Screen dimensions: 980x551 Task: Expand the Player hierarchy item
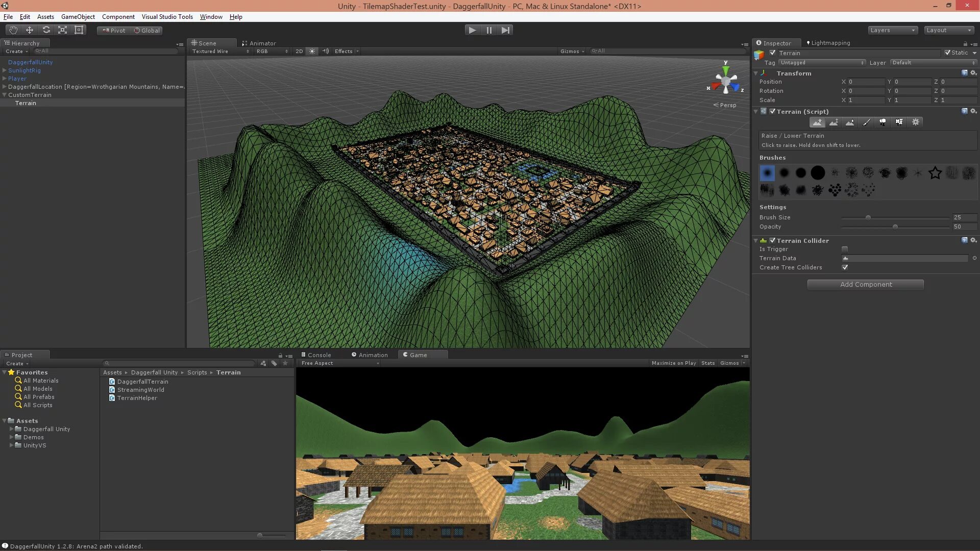pos(5,79)
